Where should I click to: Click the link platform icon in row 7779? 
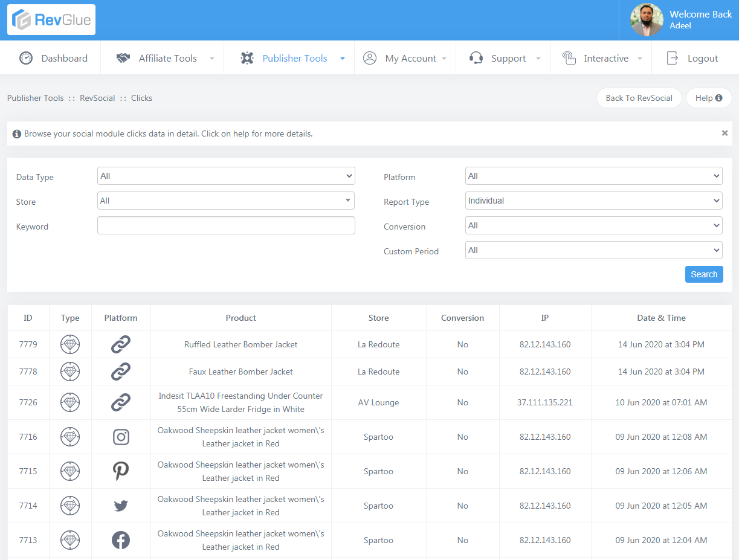(x=121, y=344)
